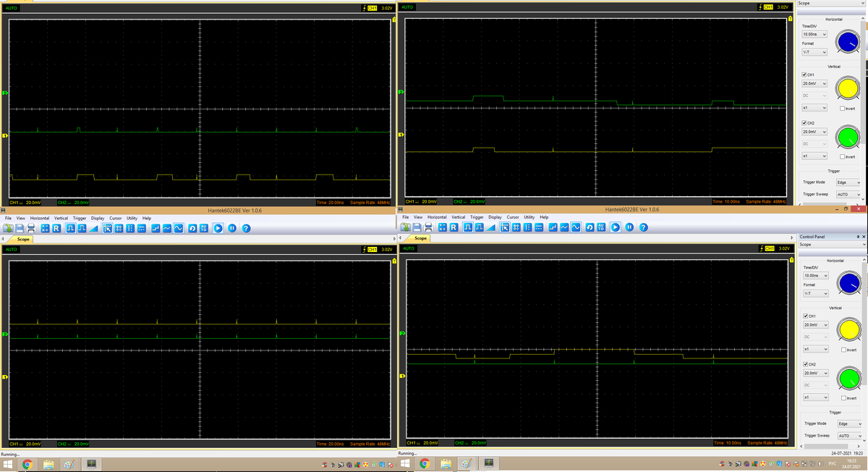Open Chrome from the left taskbar
Image resolution: width=868 pixels, height=472 pixels.
click(x=27, y=464)
